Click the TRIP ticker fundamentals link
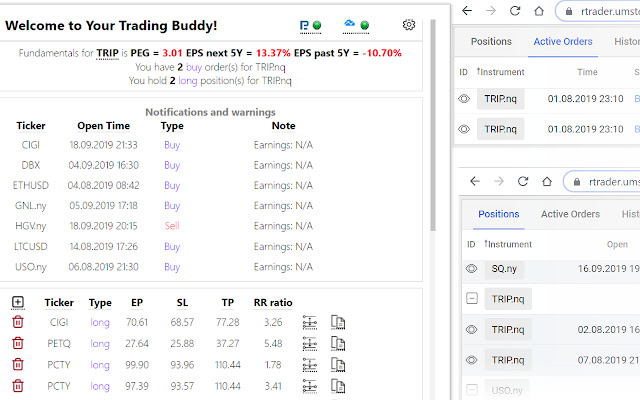Viewport: 640px width, 400px height. [107, 53]
